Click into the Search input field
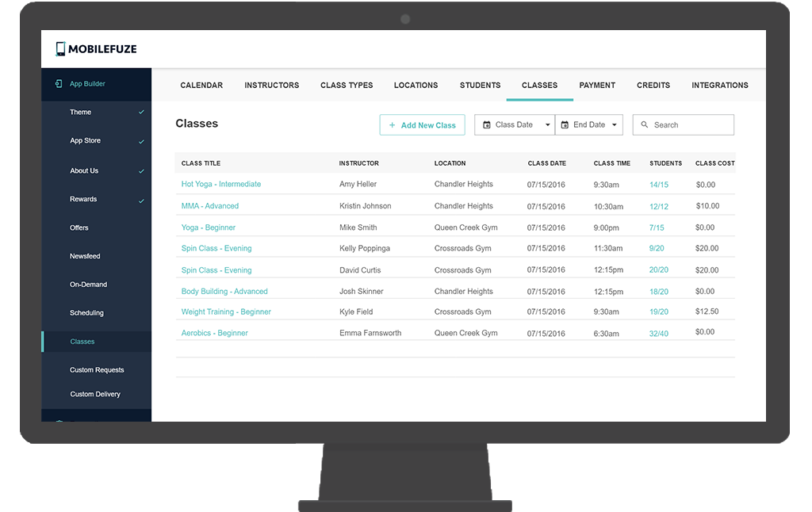 [x=690, y=125]
